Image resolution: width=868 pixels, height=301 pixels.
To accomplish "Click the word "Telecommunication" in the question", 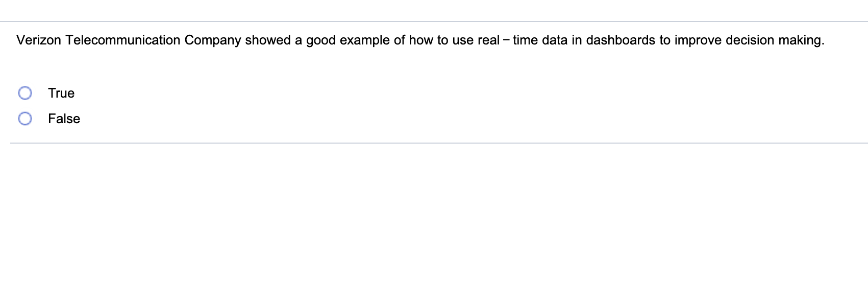I will coord(122,40).
